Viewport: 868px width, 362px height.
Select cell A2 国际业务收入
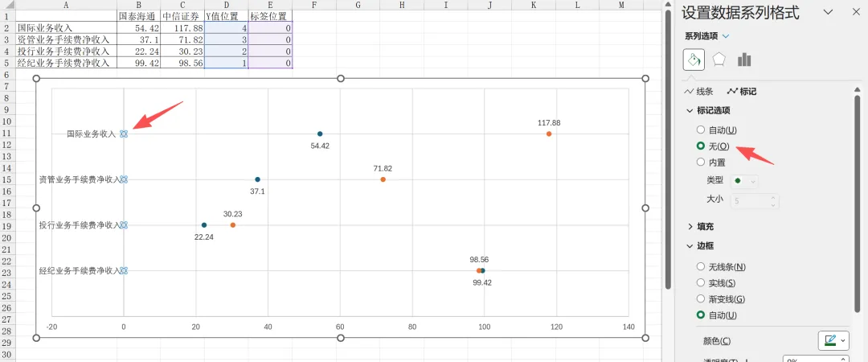pos(67,27)
